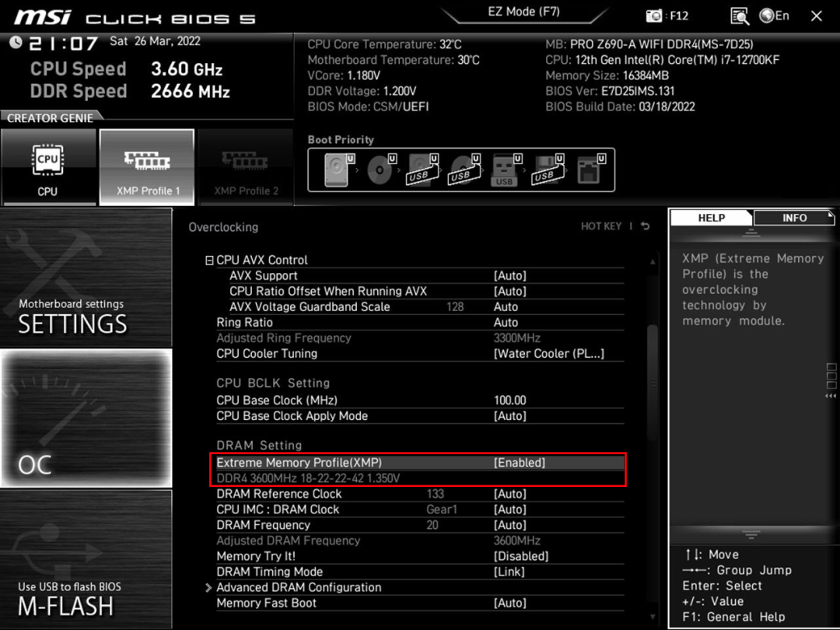
Task: Click the HOT KEY button
Action: [x=601, y=226]
